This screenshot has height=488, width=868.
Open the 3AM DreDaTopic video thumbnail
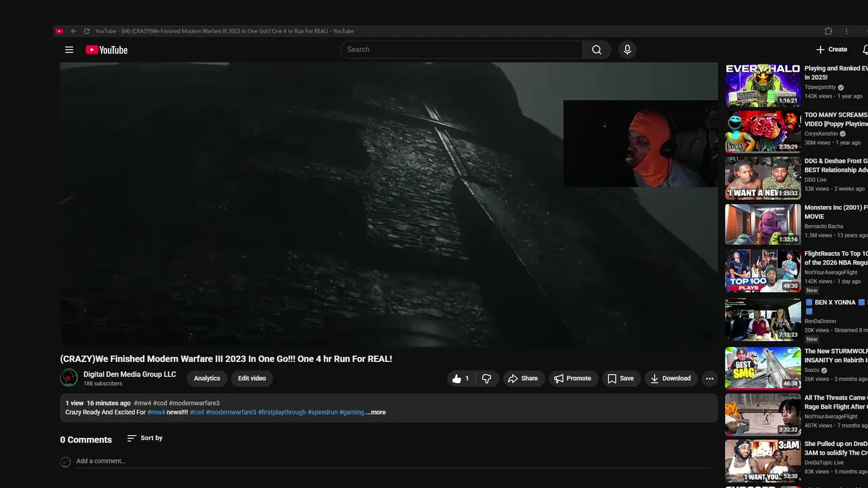pyautogui.click(x=763, y=461)
